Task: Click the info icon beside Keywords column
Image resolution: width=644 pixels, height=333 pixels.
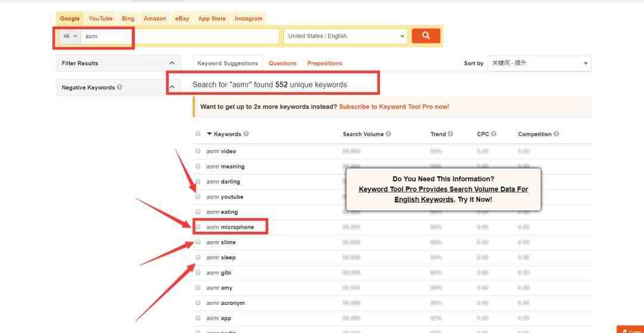Action: 246,133
